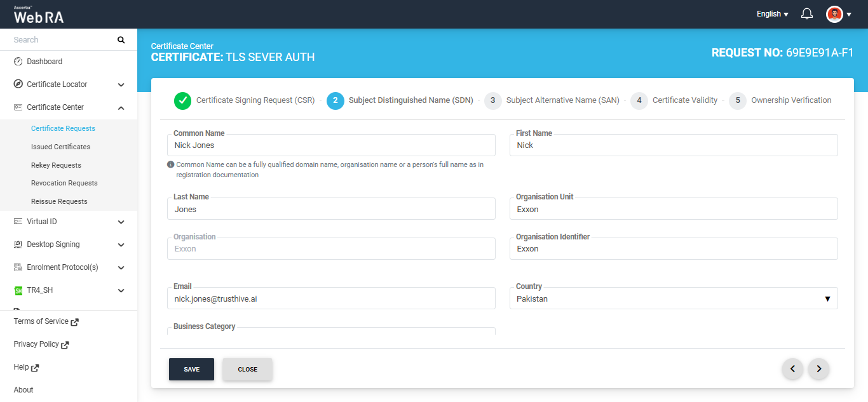Click the Terms of Service external link icon

click(x=75, y=322)
